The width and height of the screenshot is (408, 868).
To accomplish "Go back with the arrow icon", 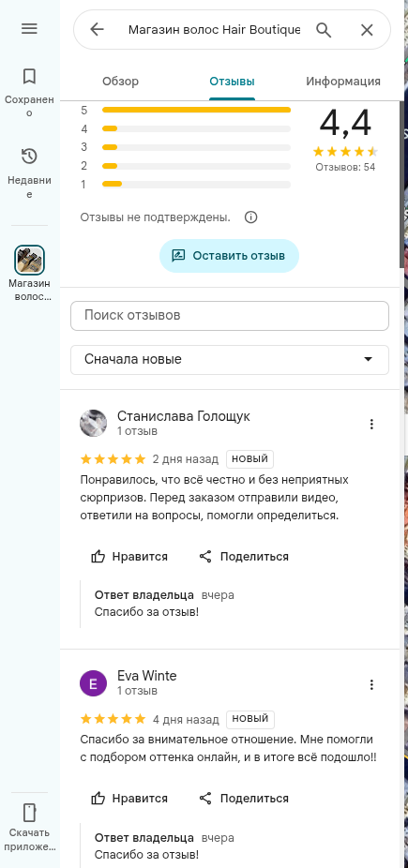I will coord(97,29).
